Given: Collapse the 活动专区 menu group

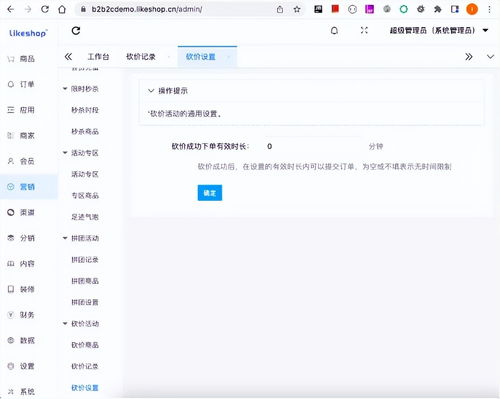Looking at the screenshot, I should coord(65,153).
